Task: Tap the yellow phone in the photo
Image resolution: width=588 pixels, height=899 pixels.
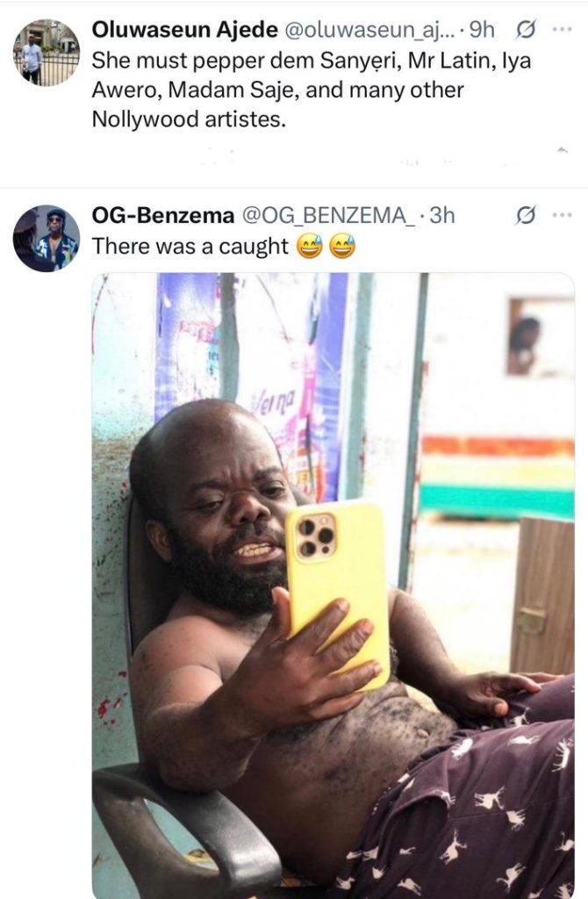Action: click(337, 594)
